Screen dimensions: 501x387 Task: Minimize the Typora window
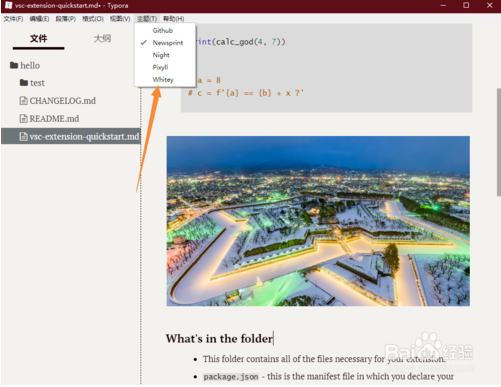pos(443,5)
